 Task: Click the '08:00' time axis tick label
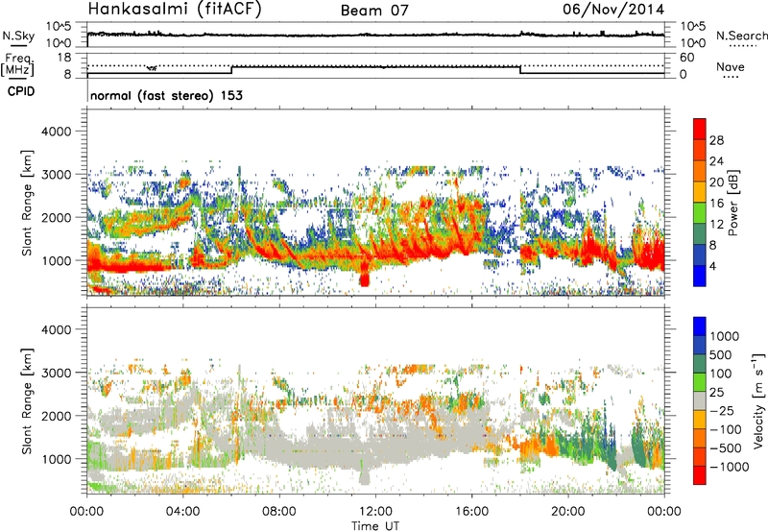point(279,511)
